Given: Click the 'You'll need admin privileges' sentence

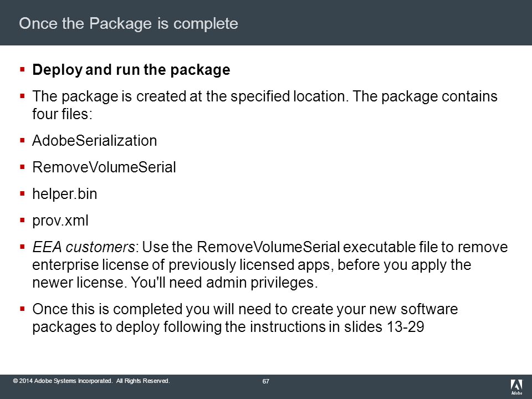Looking at the screenshot, I should tap(224, 282).
